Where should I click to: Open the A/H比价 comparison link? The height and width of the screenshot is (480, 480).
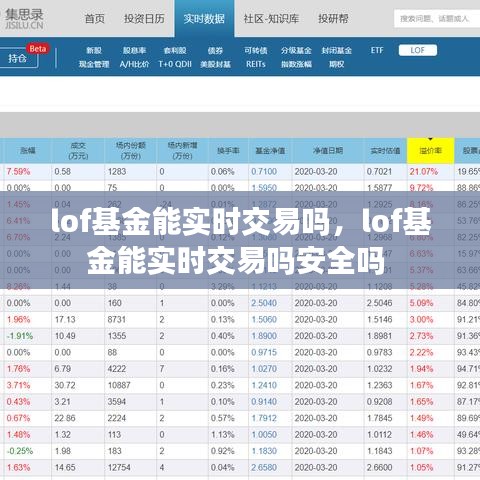(x=134, y=64)
